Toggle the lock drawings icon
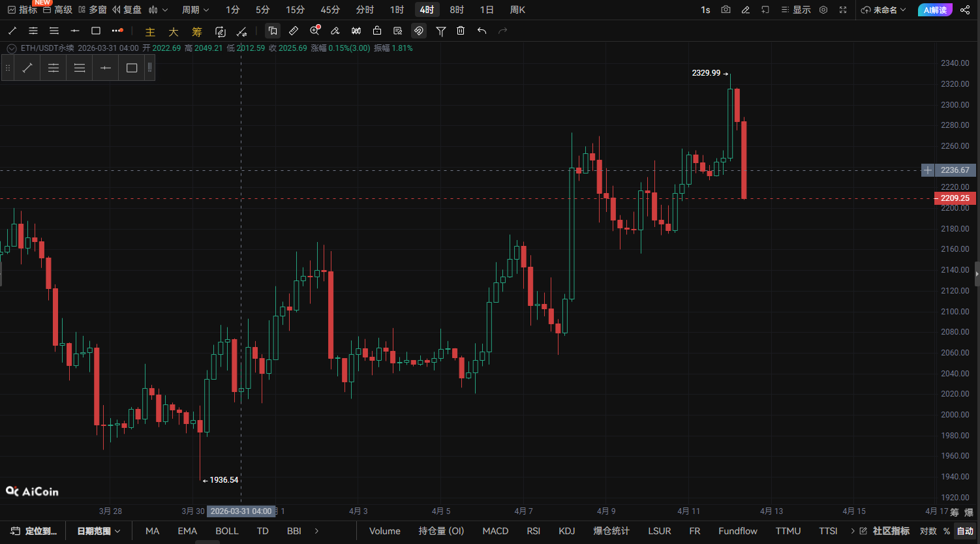The height and width of the screenshot is (544, 980). [377, 31]
